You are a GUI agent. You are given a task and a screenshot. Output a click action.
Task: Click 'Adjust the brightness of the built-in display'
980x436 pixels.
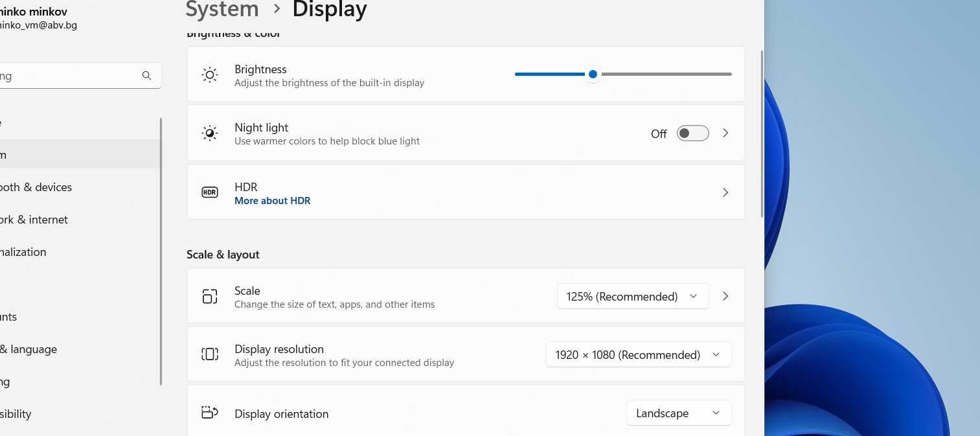click(329, 83)
